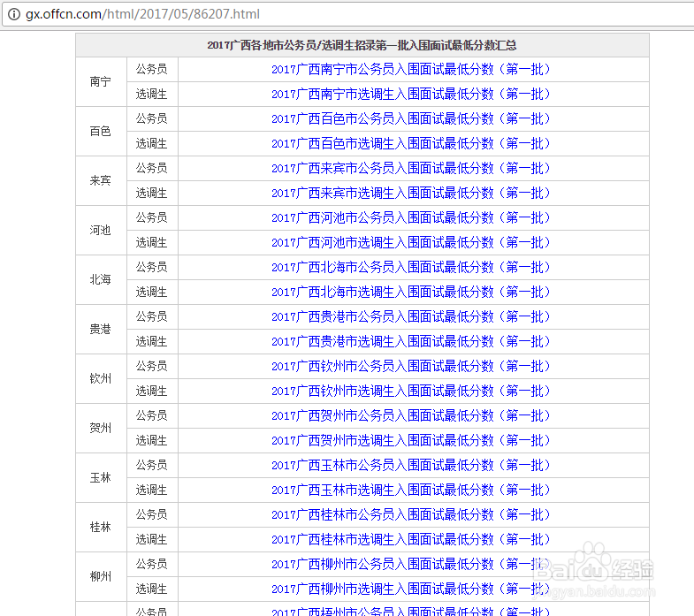Click the 选调生 cell in the 柳州 row
694x616 pixels.
pos(152,589)
